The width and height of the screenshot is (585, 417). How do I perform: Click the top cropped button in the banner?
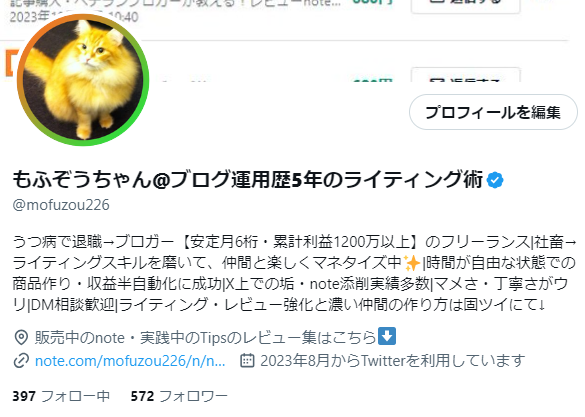(466, 6)
